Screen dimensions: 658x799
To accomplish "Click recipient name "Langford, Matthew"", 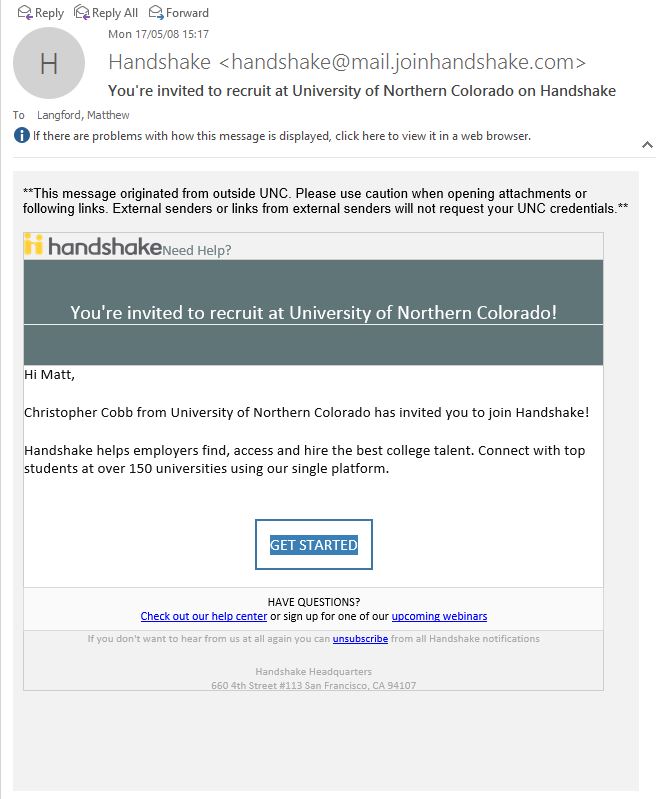I will pyautogui.click(x=83, y=115).
